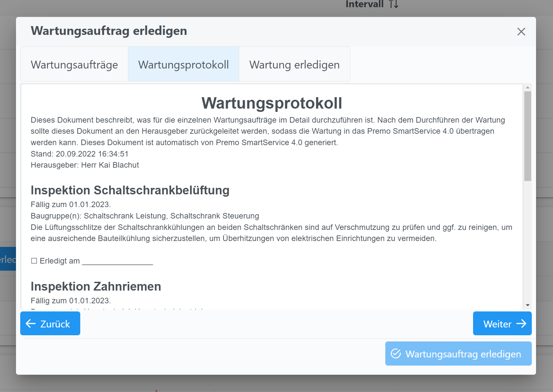This screenshot has width=553, height=392.
Task: Click the circled checkmark icon
Action: [x=396, y=354]
